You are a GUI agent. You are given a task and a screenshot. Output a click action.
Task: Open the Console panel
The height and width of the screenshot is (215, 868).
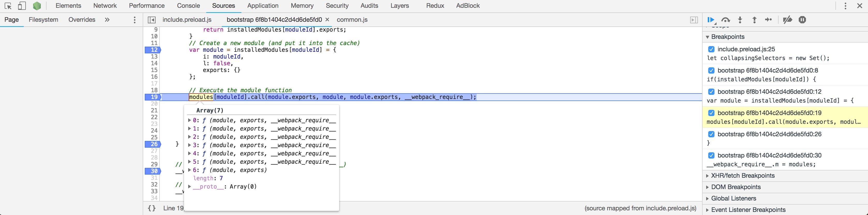coord(189,6)
